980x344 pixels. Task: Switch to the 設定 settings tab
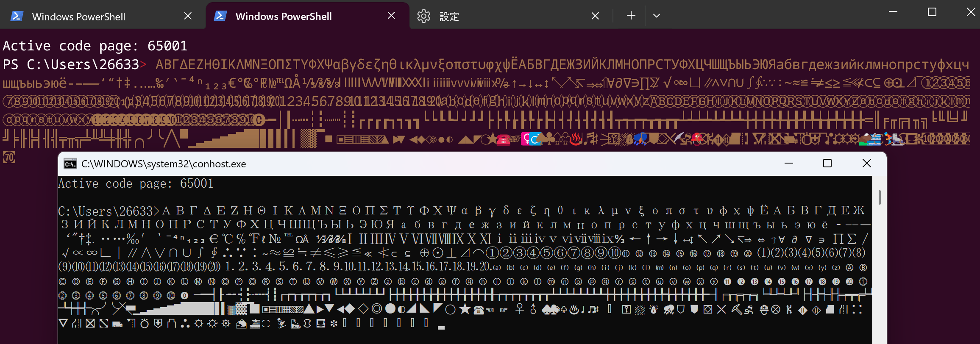click(x=449, y=17)
